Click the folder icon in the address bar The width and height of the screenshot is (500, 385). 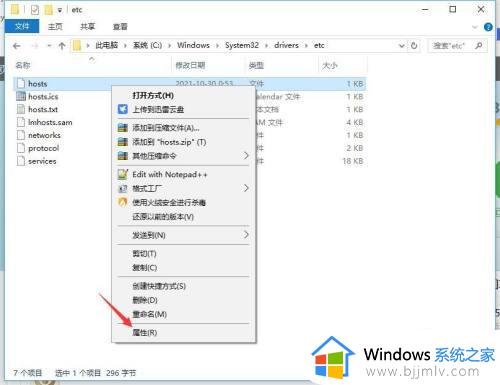pos(77,45)
